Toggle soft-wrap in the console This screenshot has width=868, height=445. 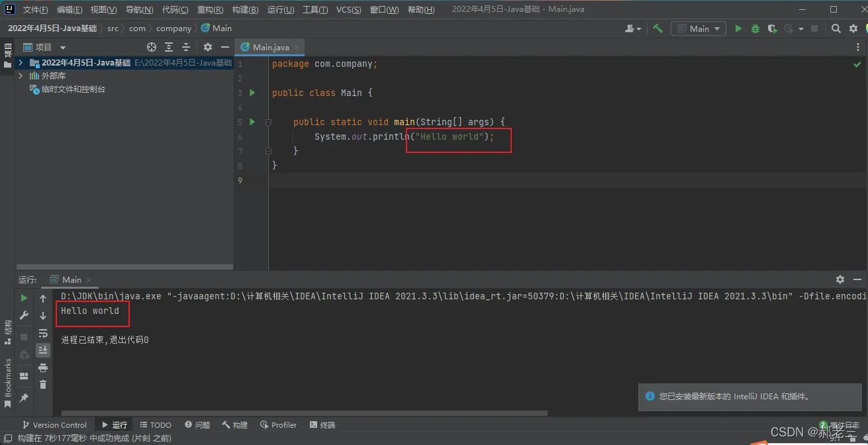pyautogui.click(x=43, y=333)
